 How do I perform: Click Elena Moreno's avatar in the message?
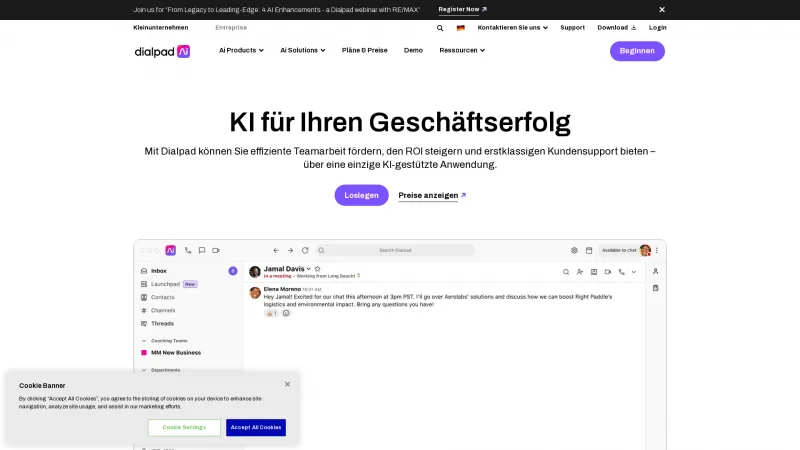(255, 293)
